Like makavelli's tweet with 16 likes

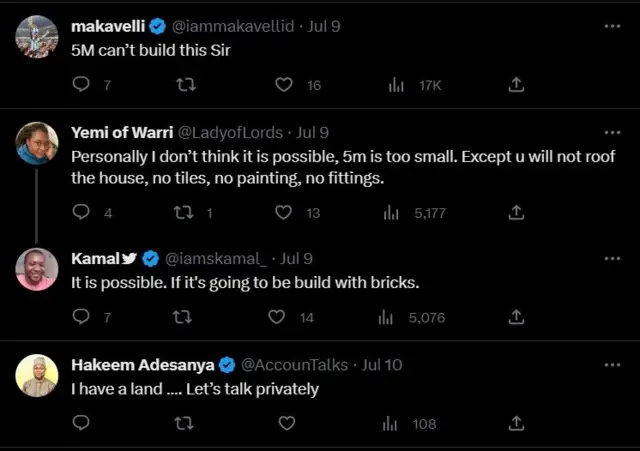click(x=284, y=85)
